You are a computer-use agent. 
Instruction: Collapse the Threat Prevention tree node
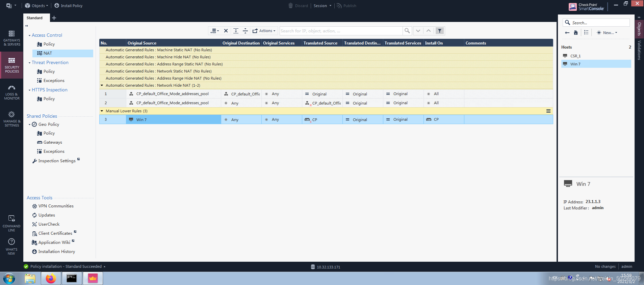29,63
